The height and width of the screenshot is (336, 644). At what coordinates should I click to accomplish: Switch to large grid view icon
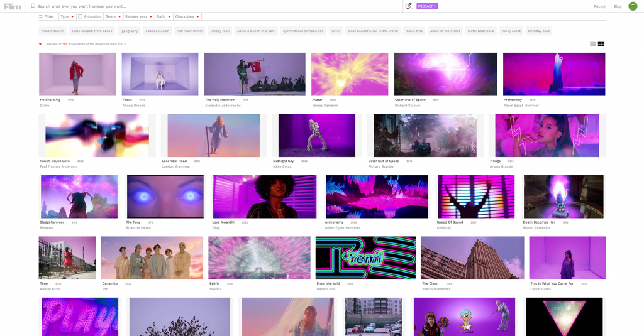[601, 45]
